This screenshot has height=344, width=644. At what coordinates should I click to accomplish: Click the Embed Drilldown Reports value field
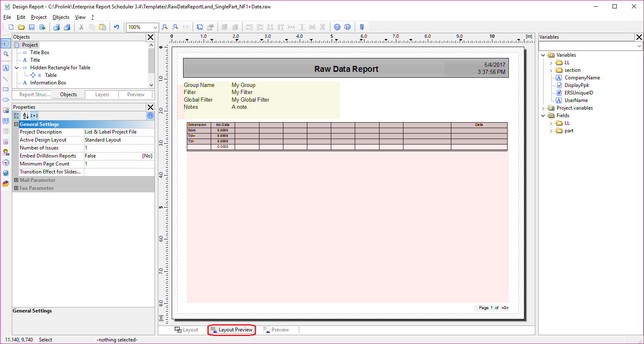tap(119, 156)
